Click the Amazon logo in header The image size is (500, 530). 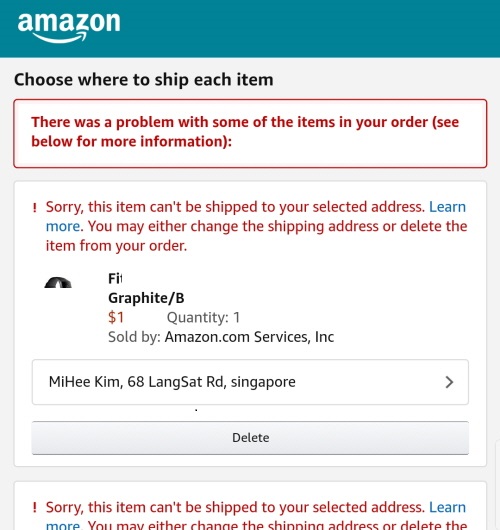coord(69,27)
